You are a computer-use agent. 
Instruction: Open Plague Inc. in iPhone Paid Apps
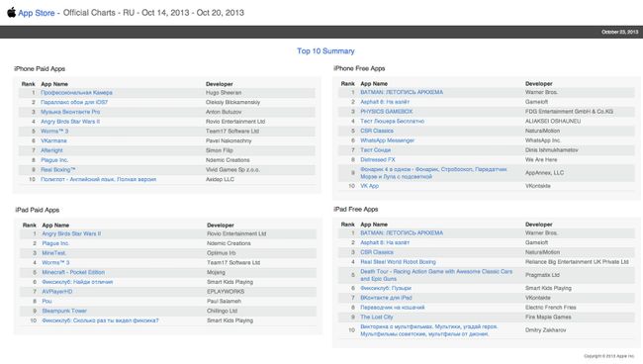(x=54, y=160)
